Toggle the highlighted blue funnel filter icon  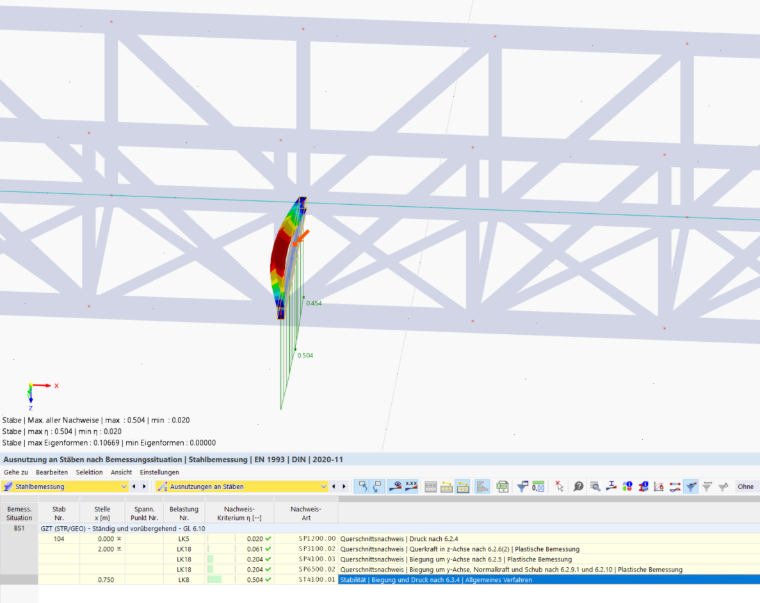click(x=691, y=486)
